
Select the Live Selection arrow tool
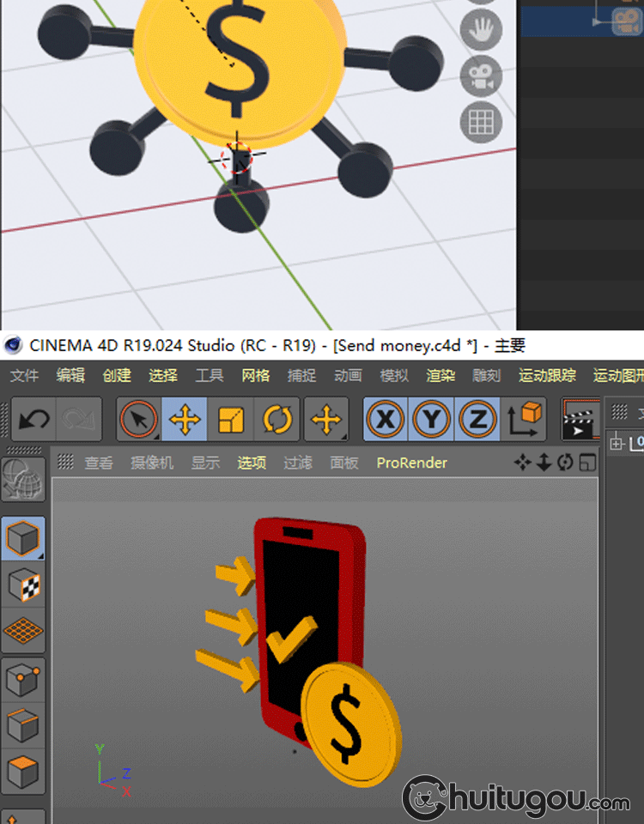tap(139, 420)
